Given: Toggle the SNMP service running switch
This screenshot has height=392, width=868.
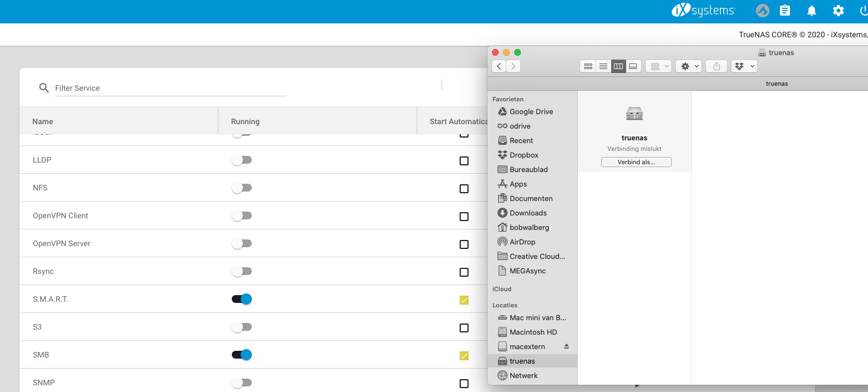Looking at the screenshot, I should pyautogui.click(x=242, y=383).
